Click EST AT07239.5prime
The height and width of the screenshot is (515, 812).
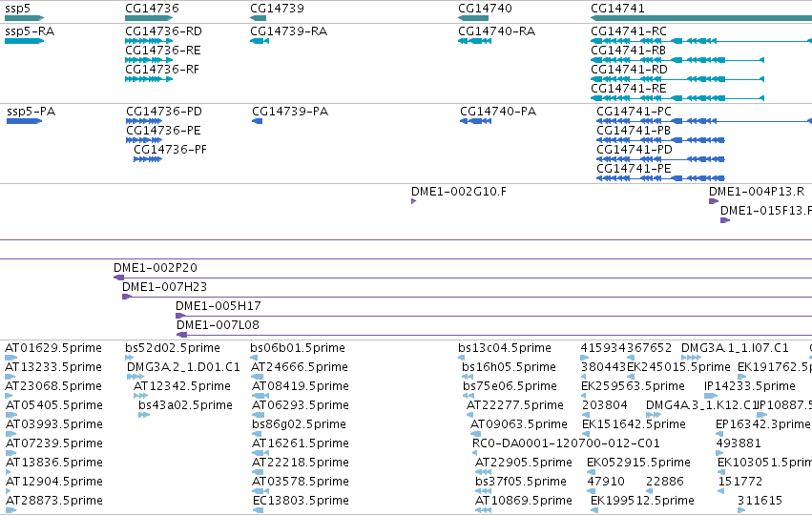pos(54,443)
